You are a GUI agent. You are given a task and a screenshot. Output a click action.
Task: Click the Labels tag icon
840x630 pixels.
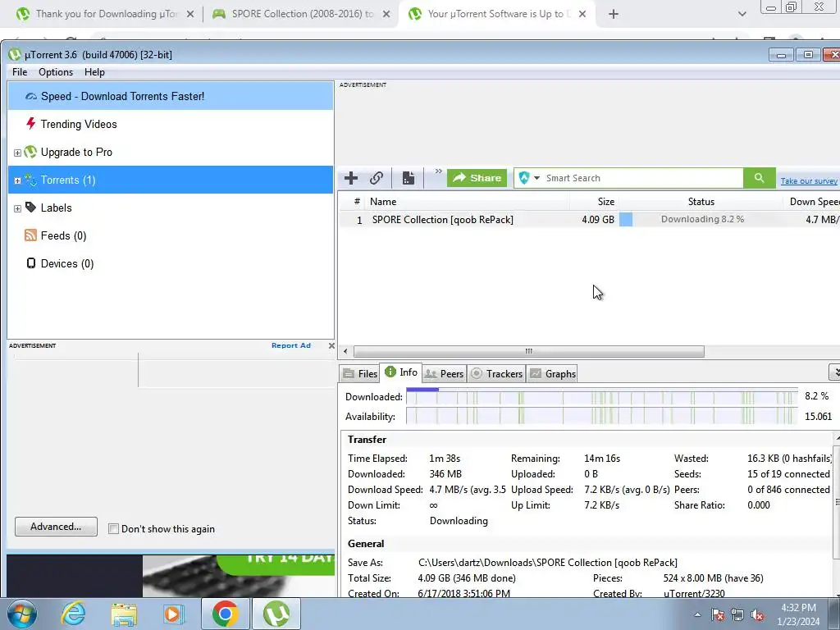pos(30,208)
